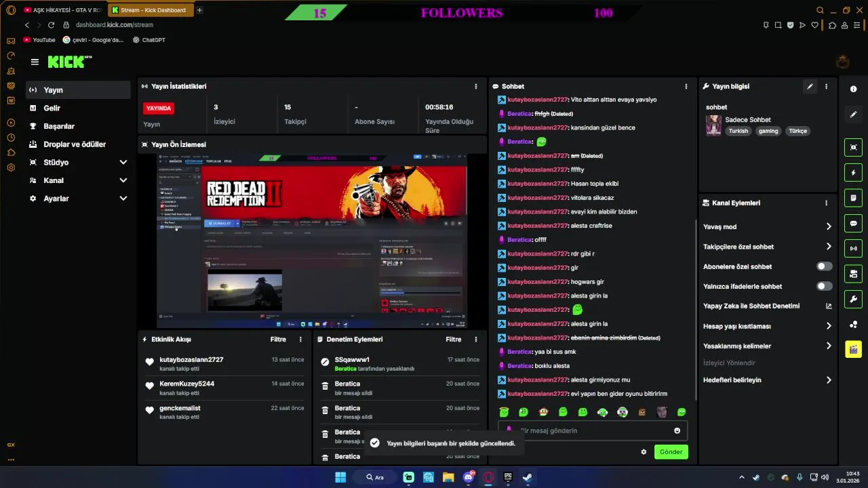Send message with Gönder button

coord(671,452)
